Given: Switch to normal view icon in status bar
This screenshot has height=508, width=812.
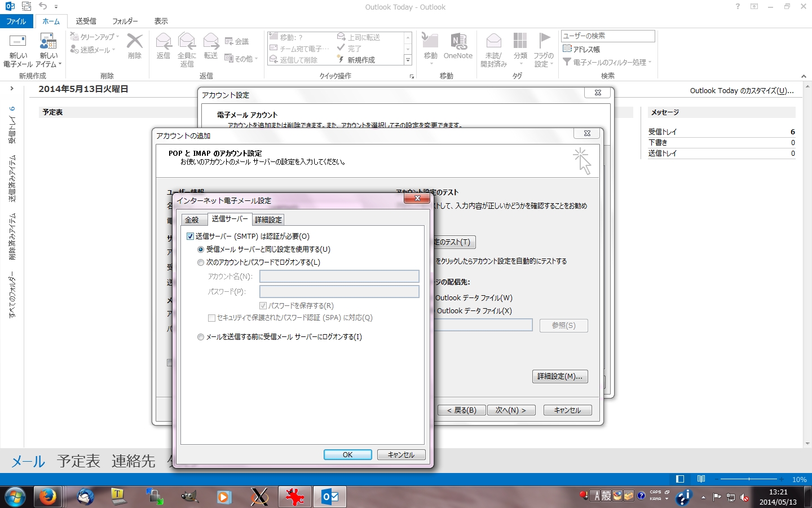Looking at the screenshot, I should point(680,479).
